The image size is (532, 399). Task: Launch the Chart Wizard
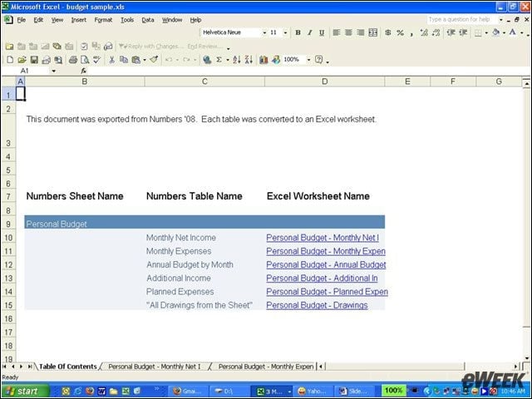264,60
